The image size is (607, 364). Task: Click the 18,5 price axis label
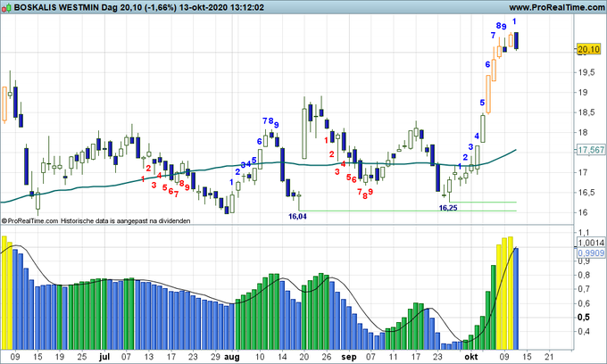pyautogui.click(x=586, y=112)
